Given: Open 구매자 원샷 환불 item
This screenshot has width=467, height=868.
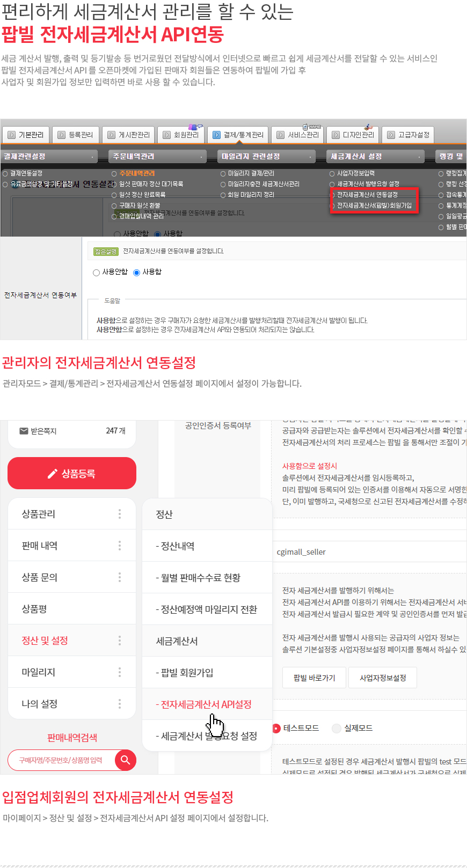Looking at the screenshot, I should (x=140, y=205).
